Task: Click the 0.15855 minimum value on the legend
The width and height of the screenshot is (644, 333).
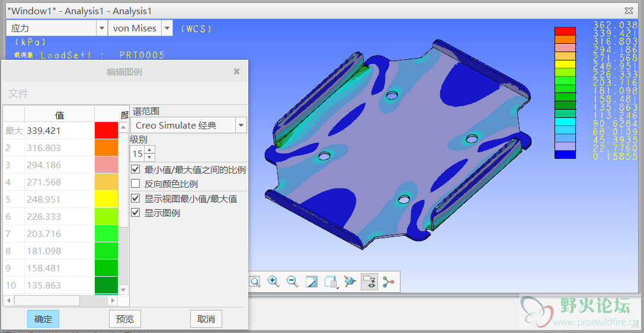Action: (x=615, y=156)
